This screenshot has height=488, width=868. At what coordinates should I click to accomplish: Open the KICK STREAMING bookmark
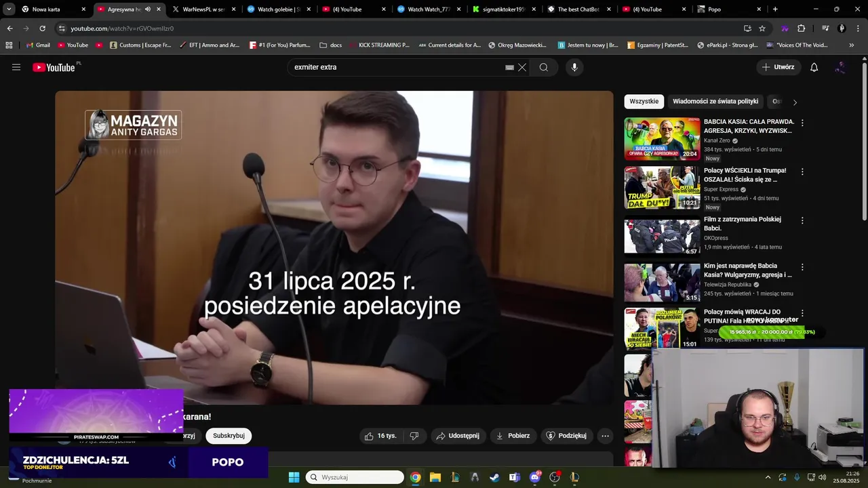[379, 45]
